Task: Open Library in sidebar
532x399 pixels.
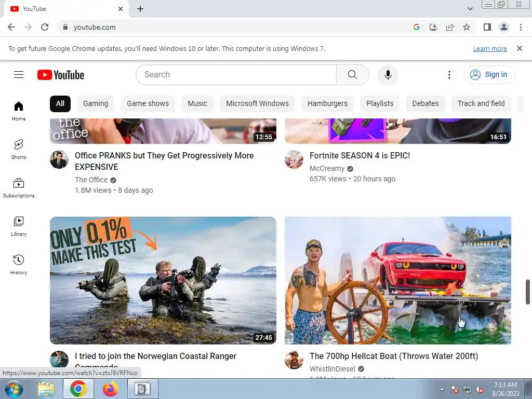Action: tap(19, 227)
